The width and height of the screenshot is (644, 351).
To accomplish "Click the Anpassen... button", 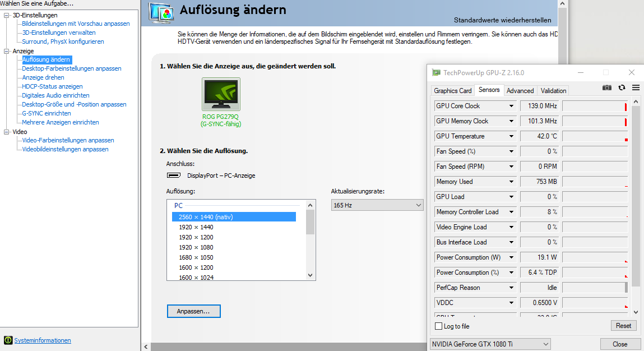I will click(x=193, y=311).
